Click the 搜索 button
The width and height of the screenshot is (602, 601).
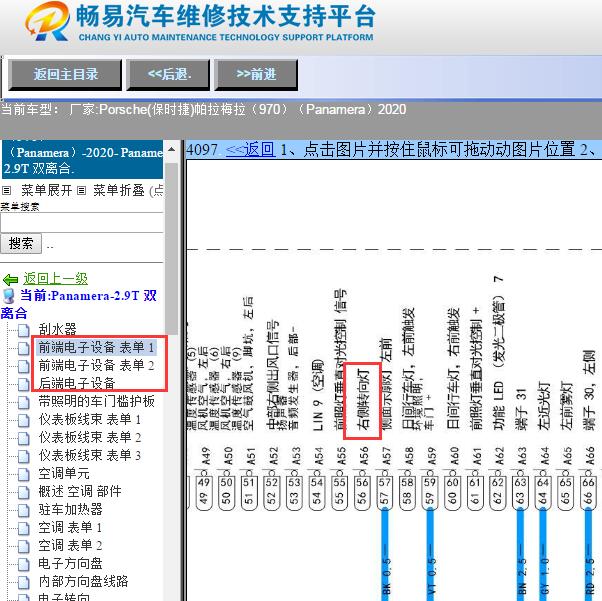[21, 243]
